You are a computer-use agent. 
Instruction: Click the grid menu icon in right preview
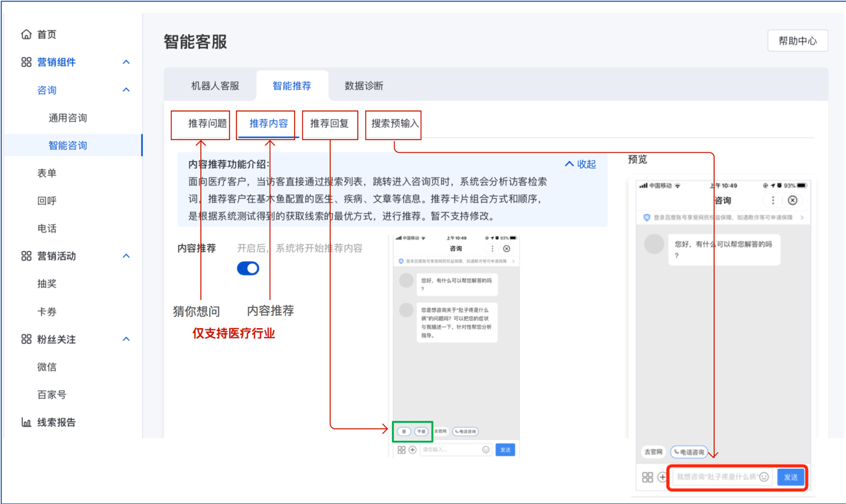647,477
